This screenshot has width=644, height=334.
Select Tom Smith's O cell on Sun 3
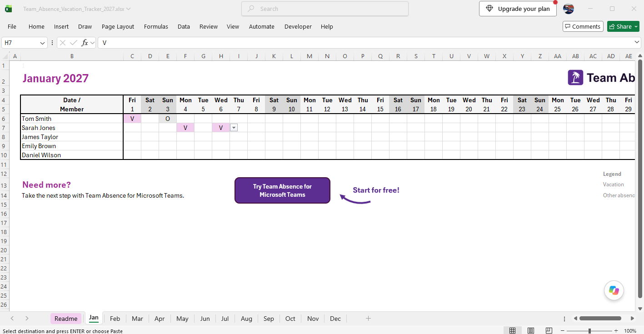click(168, 119)
